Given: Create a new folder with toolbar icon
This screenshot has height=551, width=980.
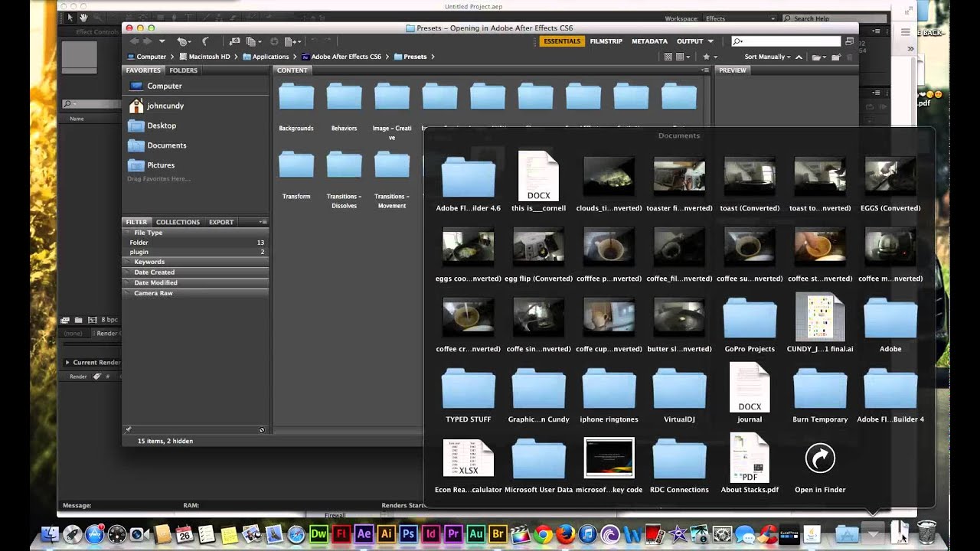Looking at the screenshot, I should 836,57.
